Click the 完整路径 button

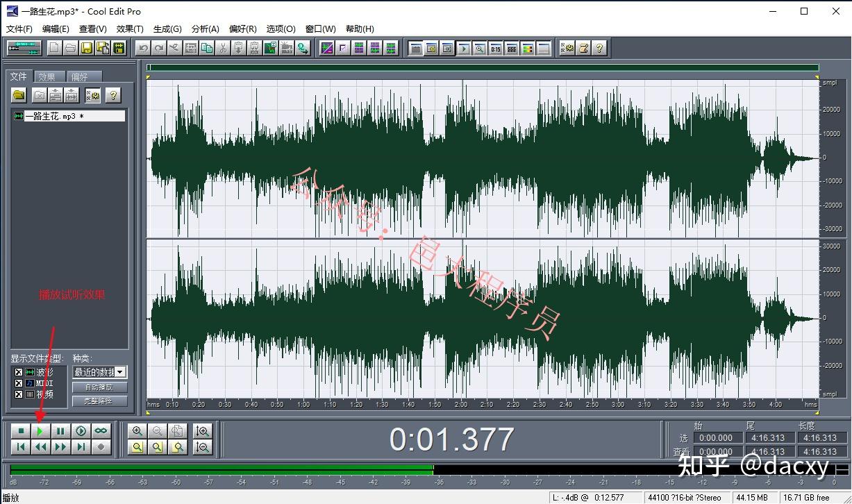100,401
